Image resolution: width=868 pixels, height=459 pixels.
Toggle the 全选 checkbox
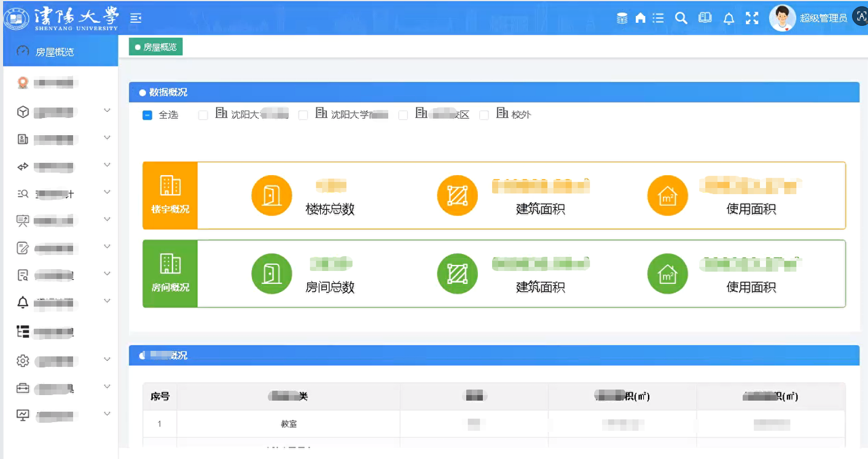point(147,115)
